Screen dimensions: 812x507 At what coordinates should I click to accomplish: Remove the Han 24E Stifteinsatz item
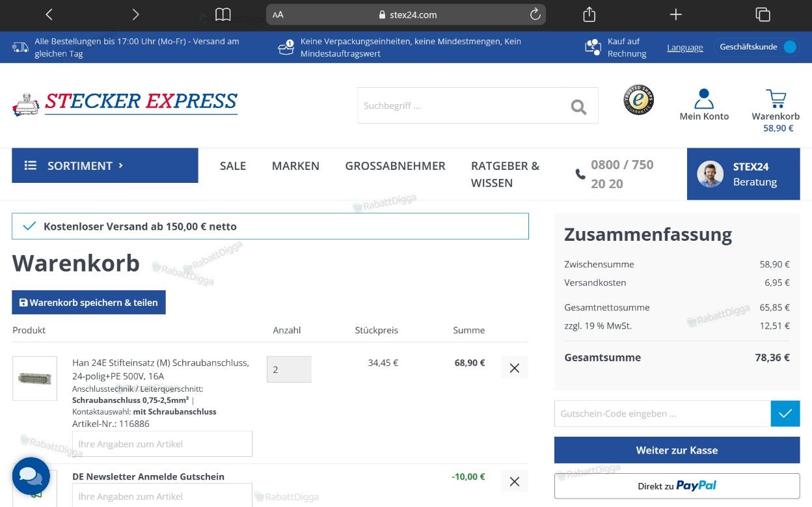click(x=515, y=368)
